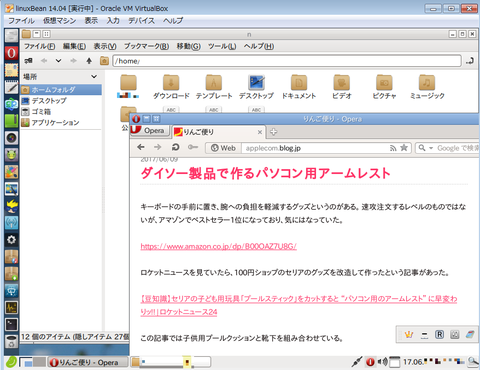
Task: Select デスクトップ in the places list
Action: pyautogui.click(x=61, y=101)
